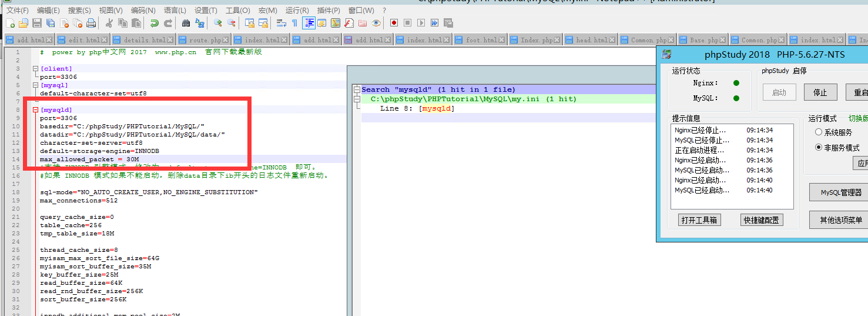Switch to the Base.php tab
This screenshot has width=868, height=316.
click(x=704, y=40)
